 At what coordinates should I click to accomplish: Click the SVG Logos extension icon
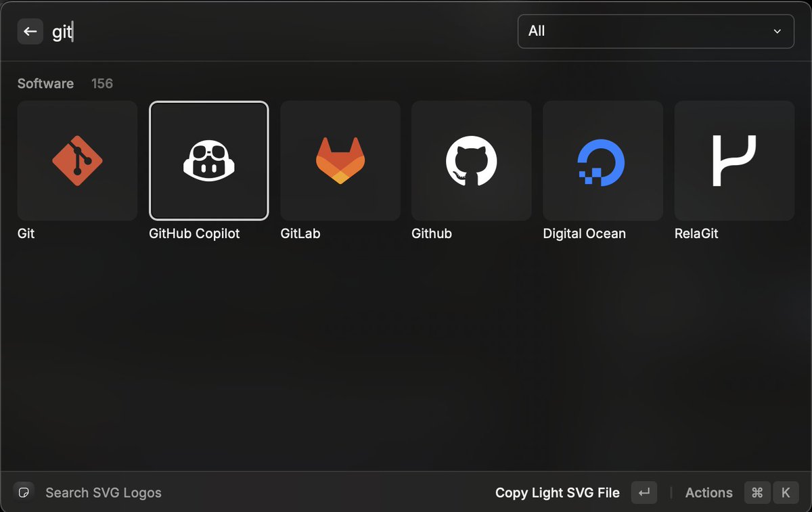point(24,492)
